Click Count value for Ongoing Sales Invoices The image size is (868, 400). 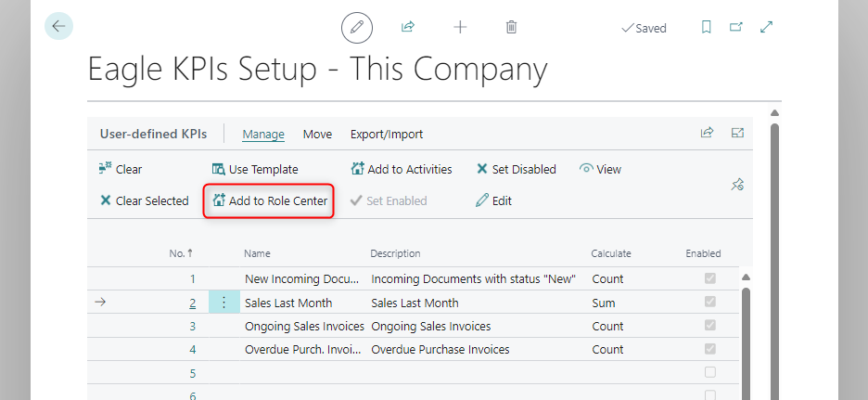click(607, 327)
